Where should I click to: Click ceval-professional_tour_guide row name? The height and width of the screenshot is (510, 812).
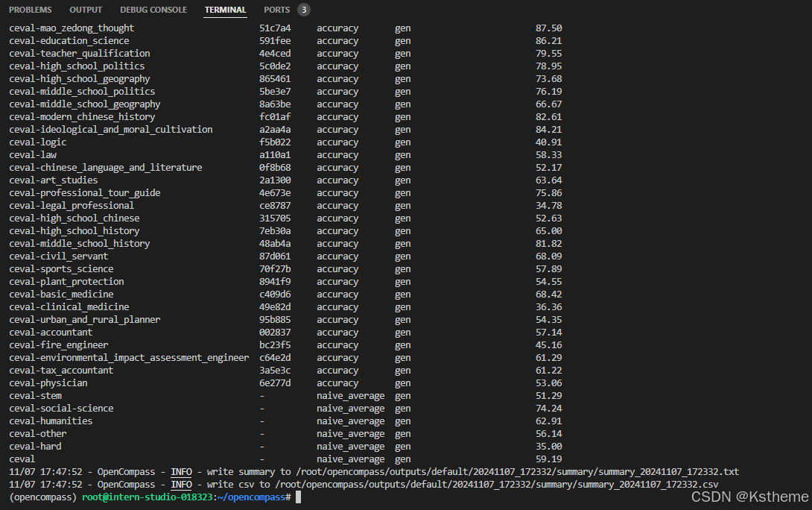84,193
